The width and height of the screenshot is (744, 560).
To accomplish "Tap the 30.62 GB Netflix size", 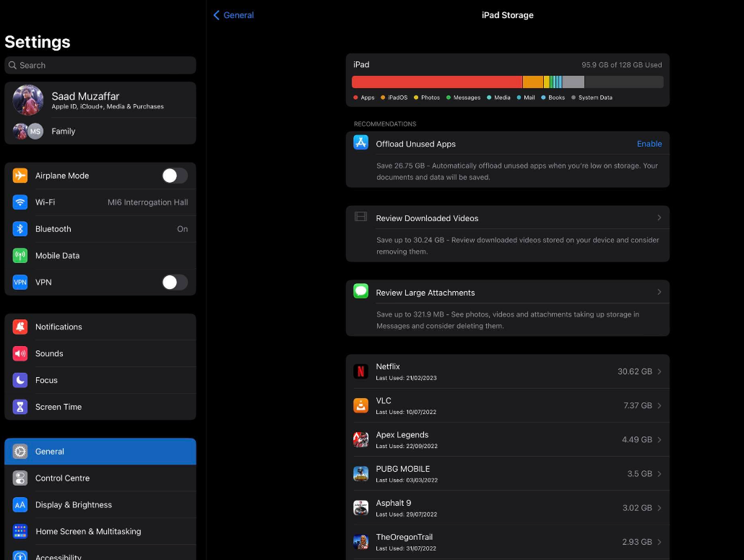I will coord(634,371).
